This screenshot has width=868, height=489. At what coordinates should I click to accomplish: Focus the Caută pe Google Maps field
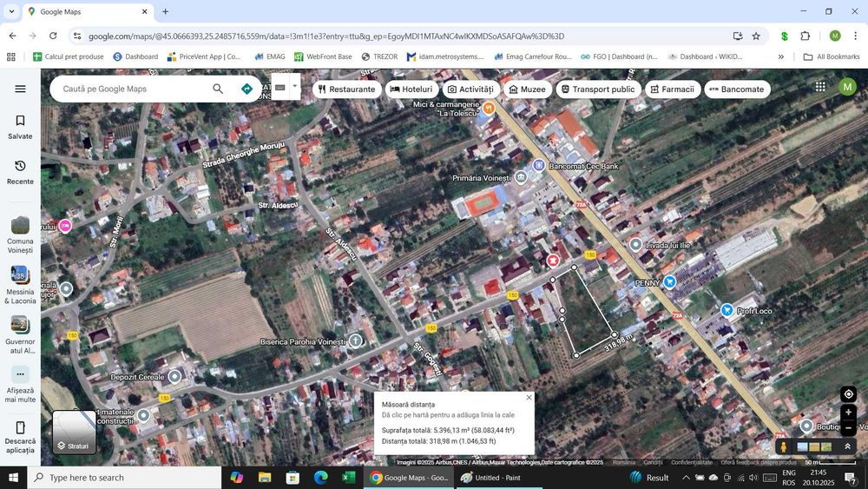pos(133,89)
